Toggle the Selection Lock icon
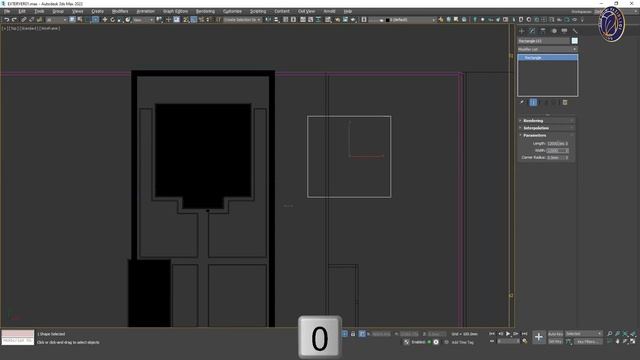Image resolution: width=640 pixels, height=360 pixels. [353, 334]
